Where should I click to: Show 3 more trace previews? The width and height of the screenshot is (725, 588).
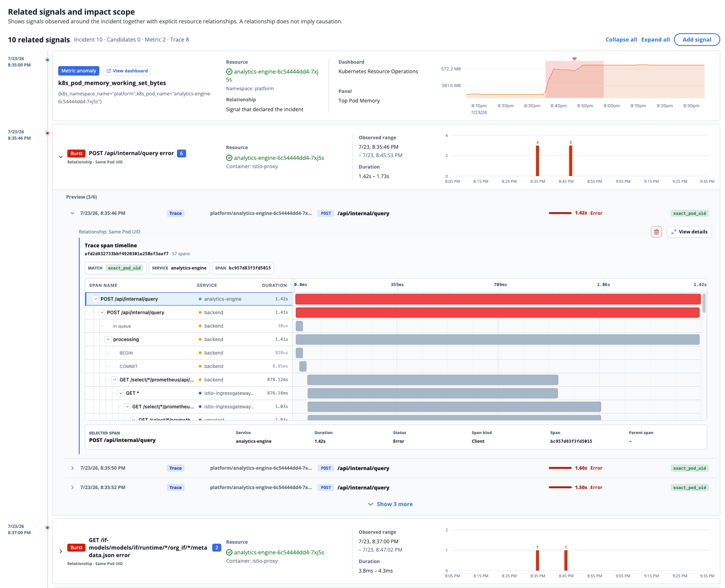[390, 504]
